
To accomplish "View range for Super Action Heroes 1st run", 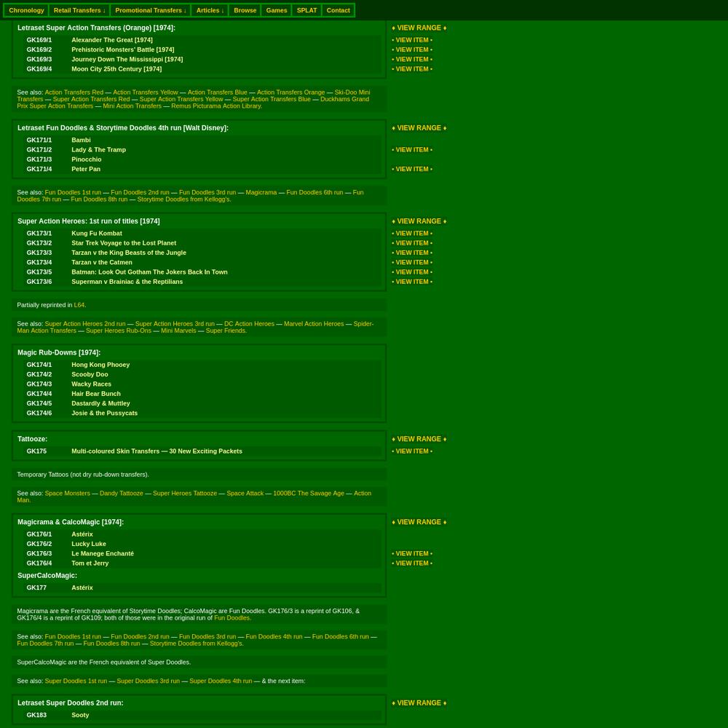I will click(x=419, y=221).
